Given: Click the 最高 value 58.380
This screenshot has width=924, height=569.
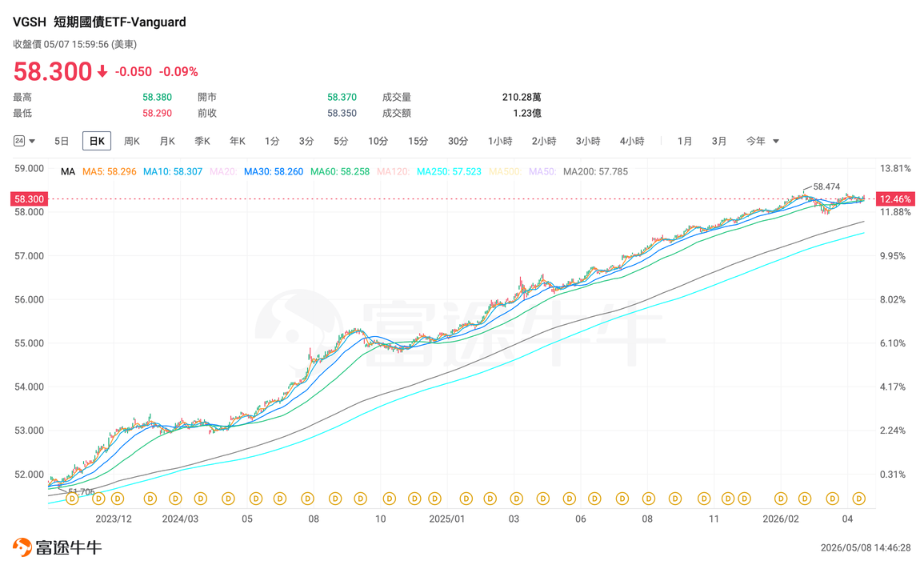Looking at the screenshot, I should tap(158, 97).
